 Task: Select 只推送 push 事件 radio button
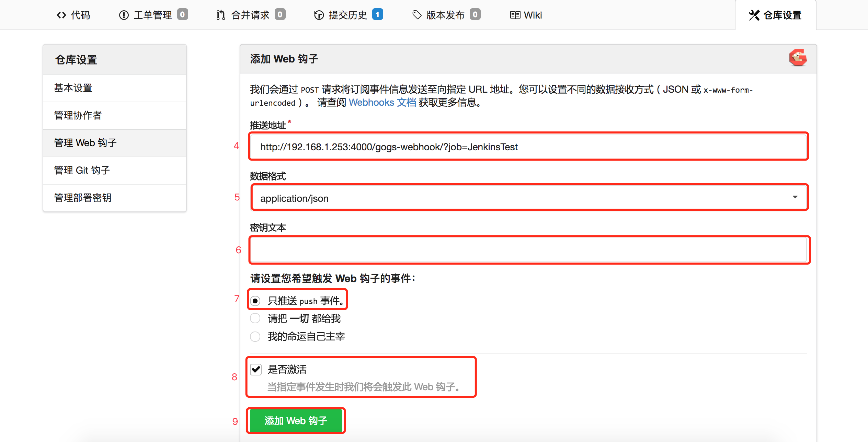coord(256,301)
